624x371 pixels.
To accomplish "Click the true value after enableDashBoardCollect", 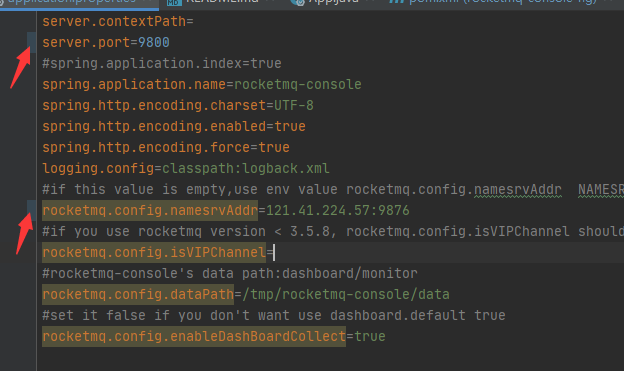I will 370,337.
